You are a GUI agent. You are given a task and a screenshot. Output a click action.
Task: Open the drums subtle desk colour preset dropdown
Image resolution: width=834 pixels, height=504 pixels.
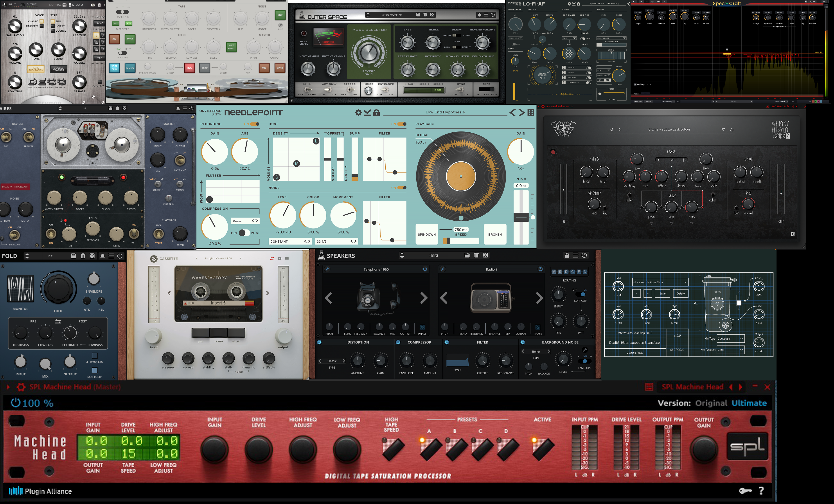[723, 130]
